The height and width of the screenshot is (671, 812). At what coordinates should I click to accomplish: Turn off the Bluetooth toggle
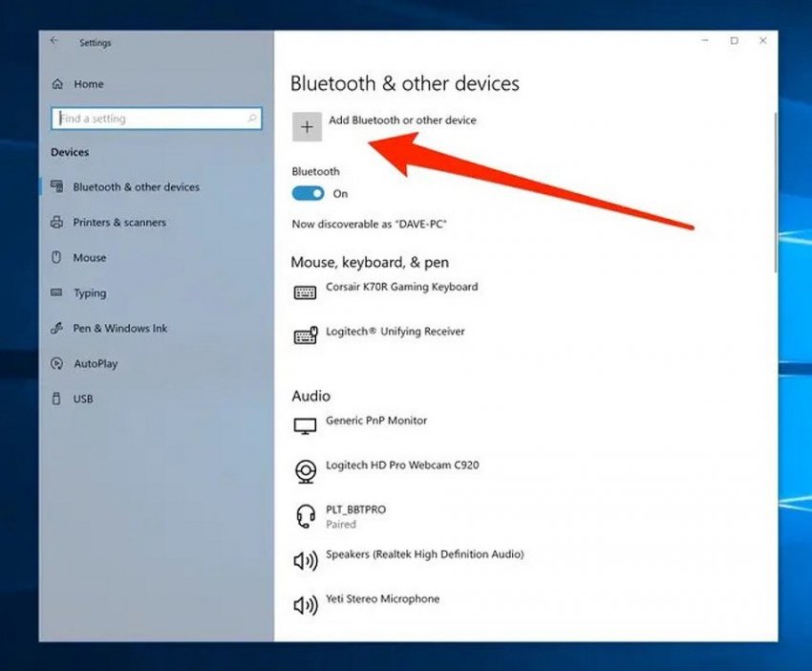[309, 194]
